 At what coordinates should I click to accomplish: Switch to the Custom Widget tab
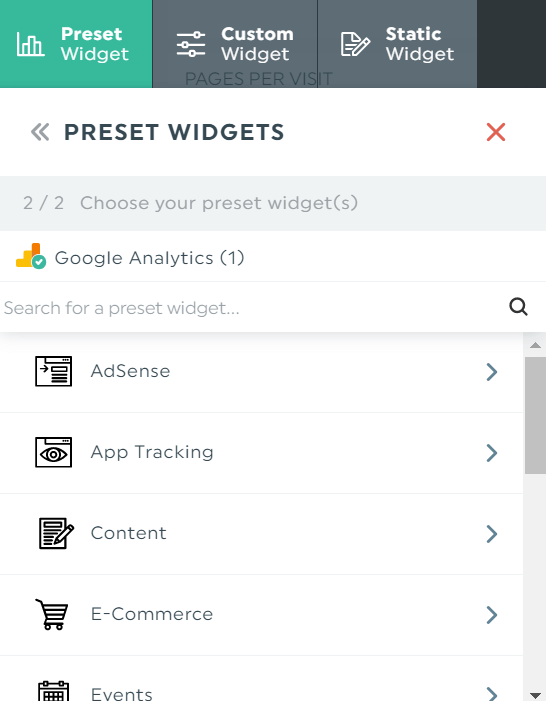point(235,44)
